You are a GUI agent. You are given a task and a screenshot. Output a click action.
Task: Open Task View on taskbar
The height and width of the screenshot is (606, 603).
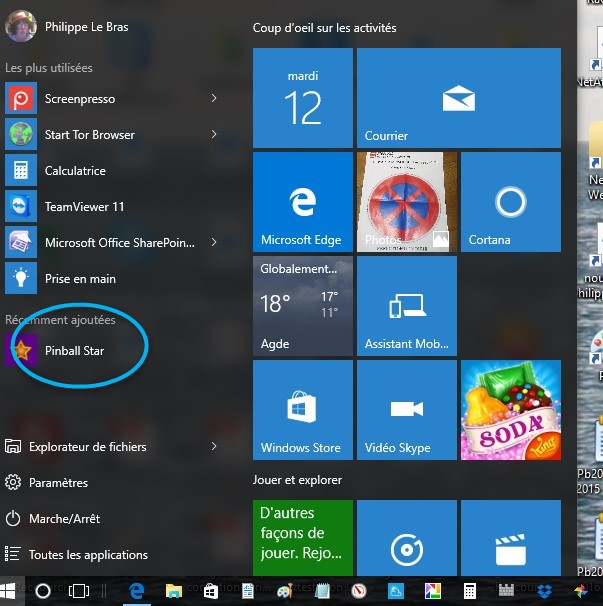tap(78, 591)
